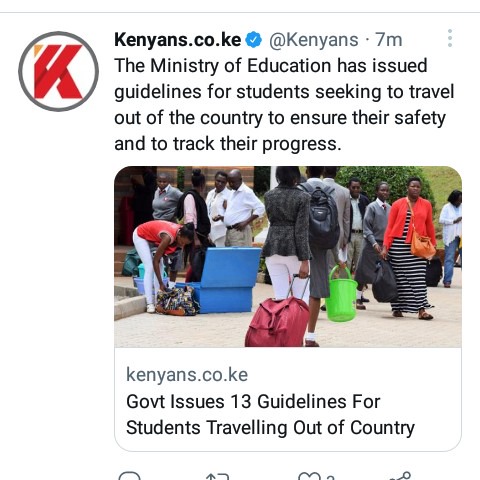Open the tweet text about Ministry of Education
Screen dimensions: 480x480
[x=284, y=105]
